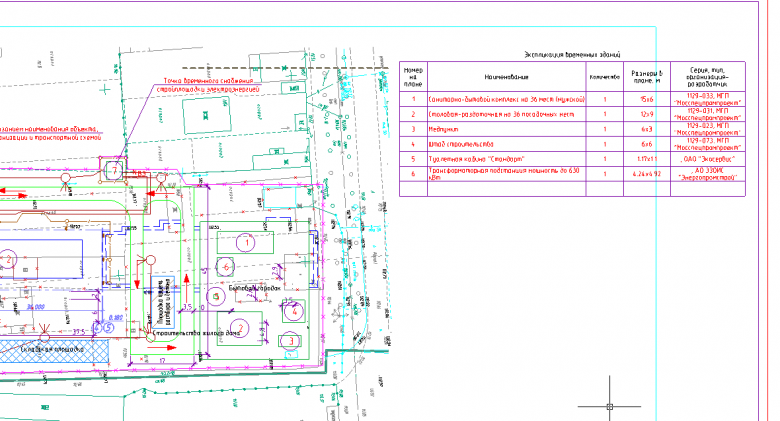Click the purple dimension "37,5" near the warehouse area
Screen dimensions: 780x421
pos(79,332)
